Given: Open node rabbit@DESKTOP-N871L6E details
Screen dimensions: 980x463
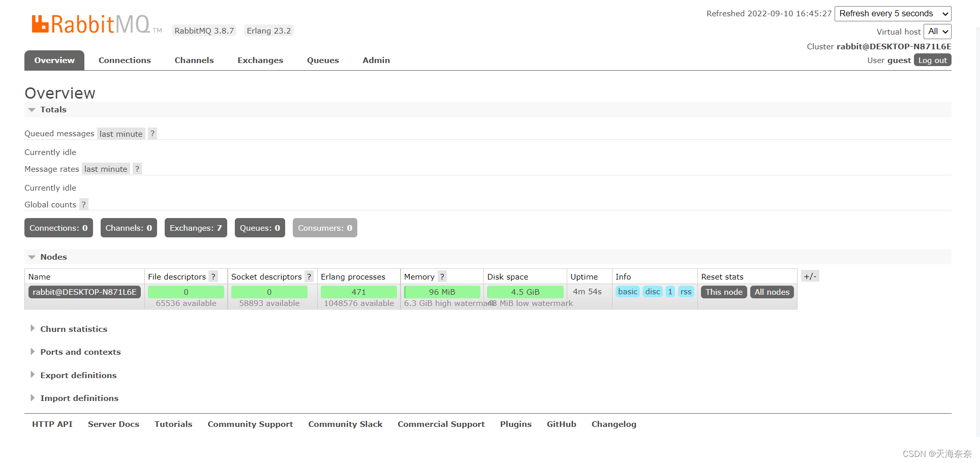Looking at the screenshot, I should [x=84, y=292].
